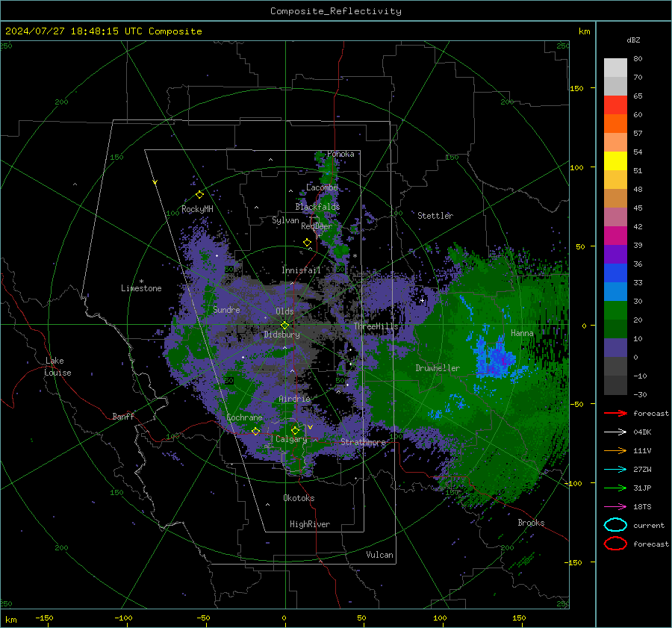This screenshot has width=672, height=628.
Task: Click the green echo band near Ponoka
Action: point(329,170)
